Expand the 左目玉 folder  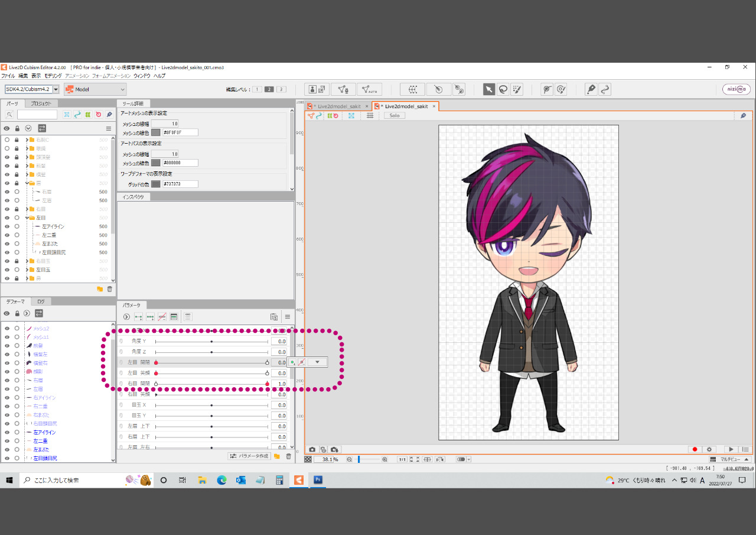point(27,270)
